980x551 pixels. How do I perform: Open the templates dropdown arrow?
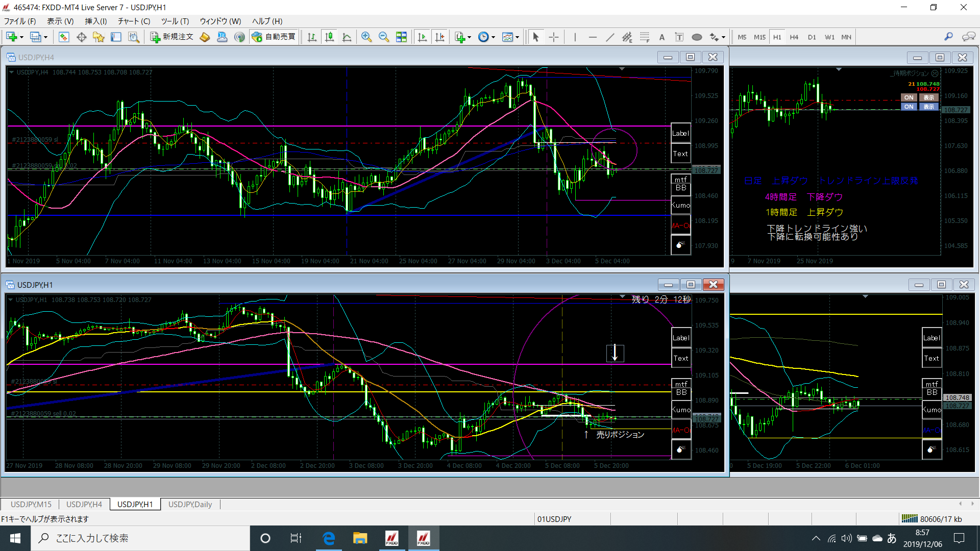[x=517, y=37]
